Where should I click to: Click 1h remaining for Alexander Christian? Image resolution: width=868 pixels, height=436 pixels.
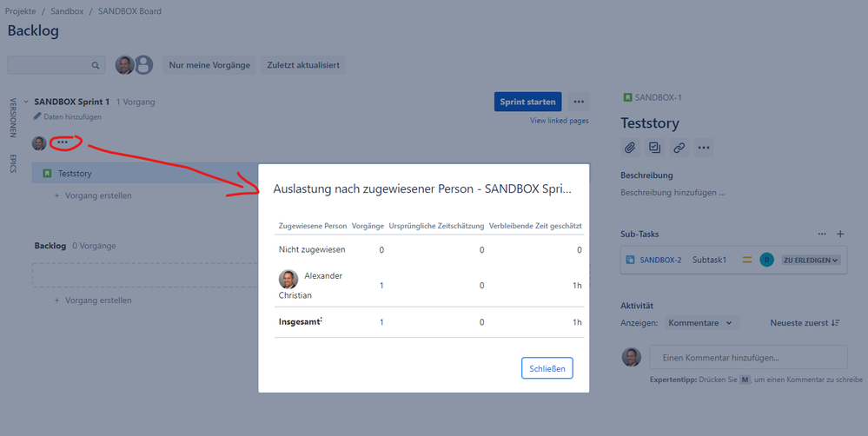point(577,286)
